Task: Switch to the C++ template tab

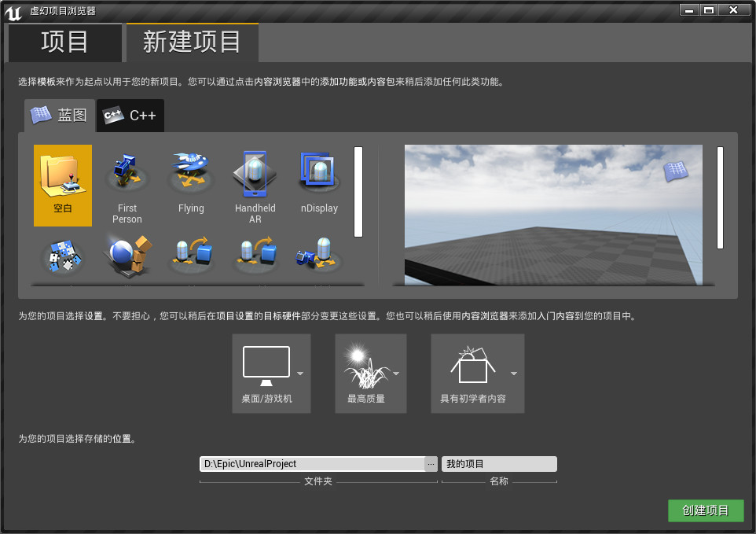Action: point(130,116)
